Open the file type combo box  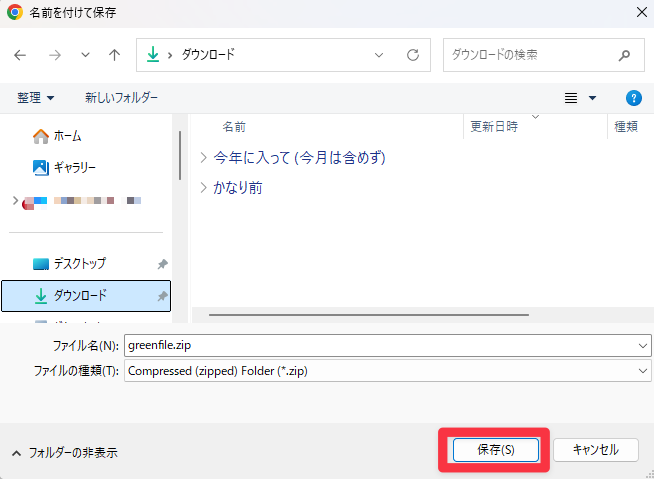[386, 370]
